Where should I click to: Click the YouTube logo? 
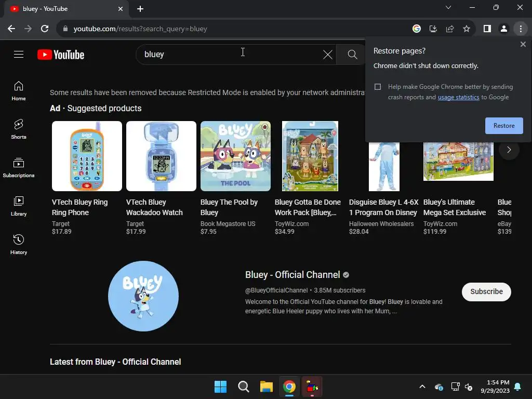(x=61, y=55)
